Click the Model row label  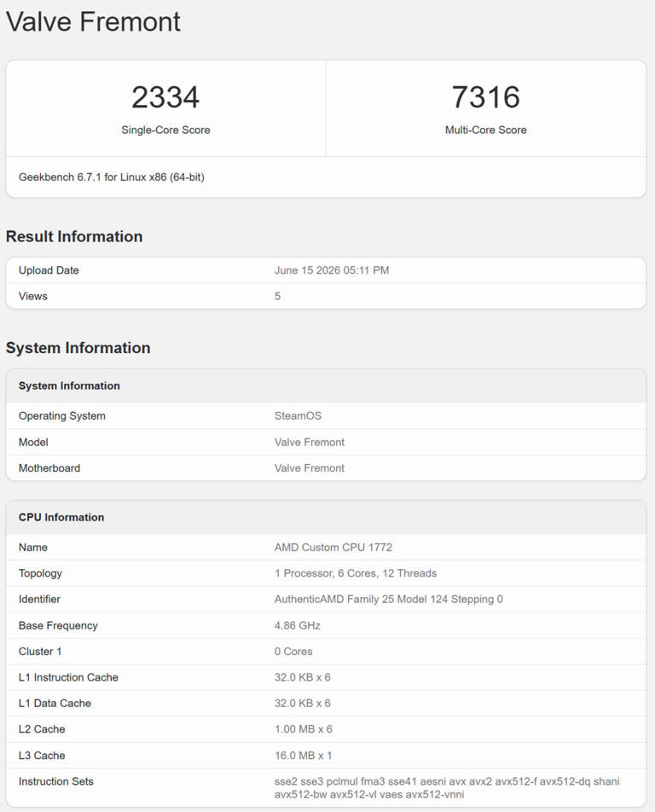click(33, 442)
